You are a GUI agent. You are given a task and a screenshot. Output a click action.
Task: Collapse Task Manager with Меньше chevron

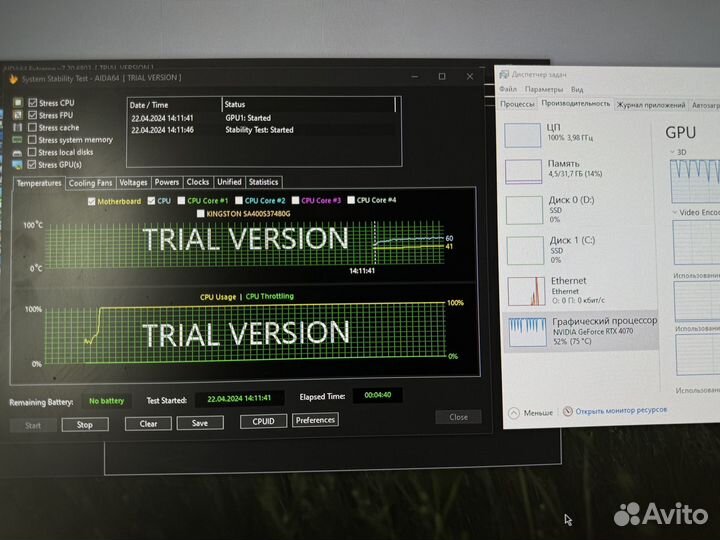click(514, 413)
